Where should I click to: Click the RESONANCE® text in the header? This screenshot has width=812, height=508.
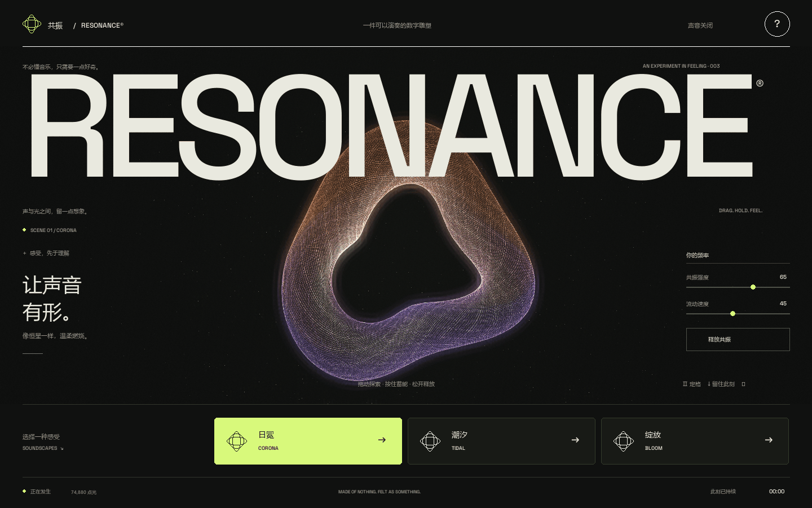point(102,25)
